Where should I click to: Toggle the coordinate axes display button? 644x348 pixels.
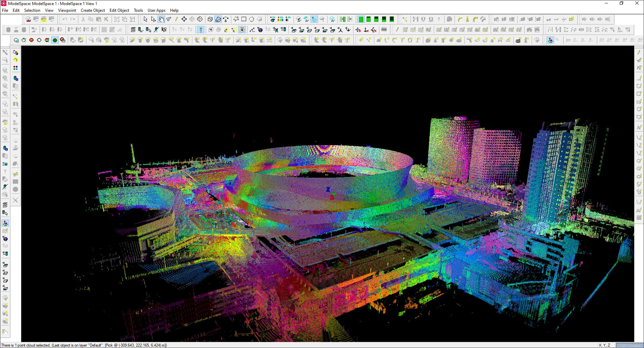tap(550, 40)
